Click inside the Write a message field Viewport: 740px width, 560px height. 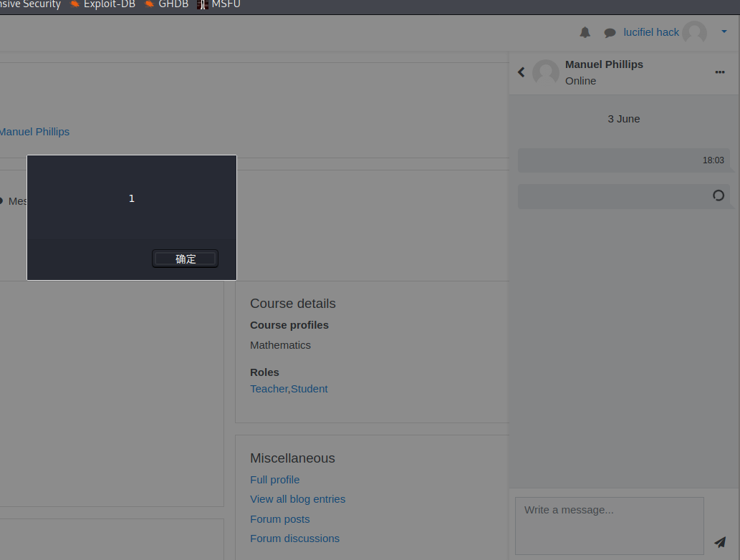tap(610, 526)
